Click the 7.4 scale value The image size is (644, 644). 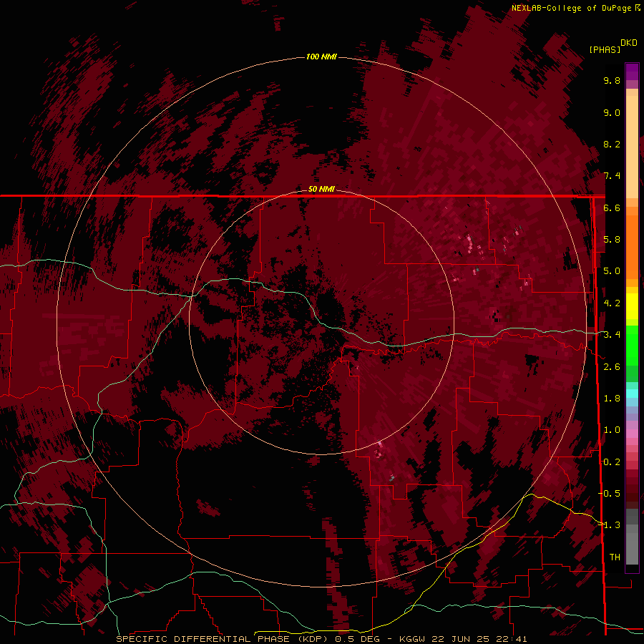pos(612,176)
